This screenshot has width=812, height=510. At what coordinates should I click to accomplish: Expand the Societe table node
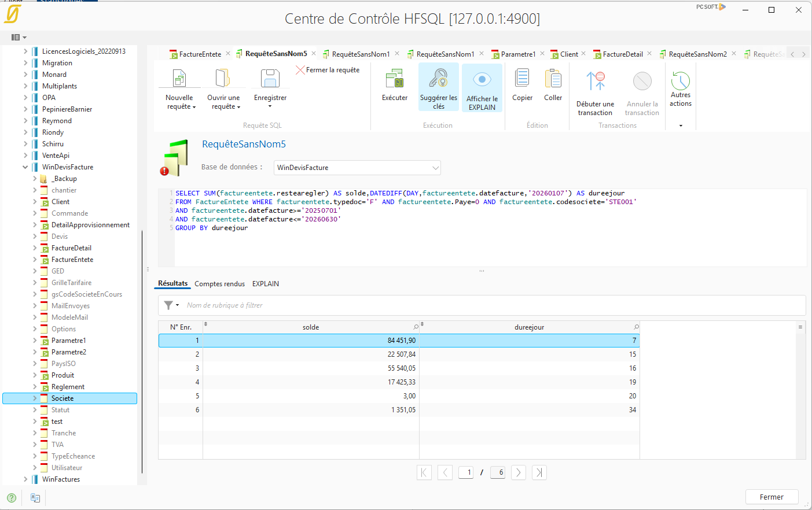point(35,398)
